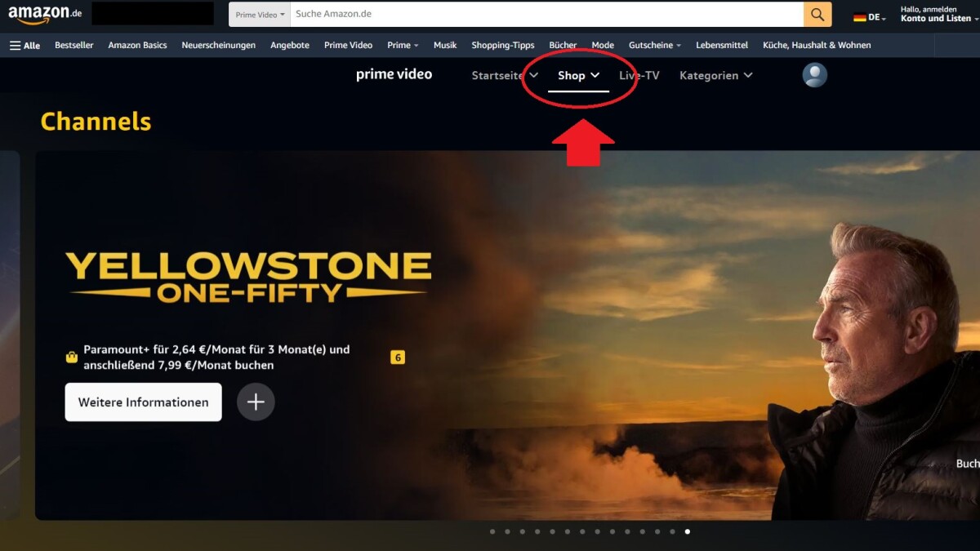
Task: Click the Weitere Informationen button
Action: pos(143,402)
